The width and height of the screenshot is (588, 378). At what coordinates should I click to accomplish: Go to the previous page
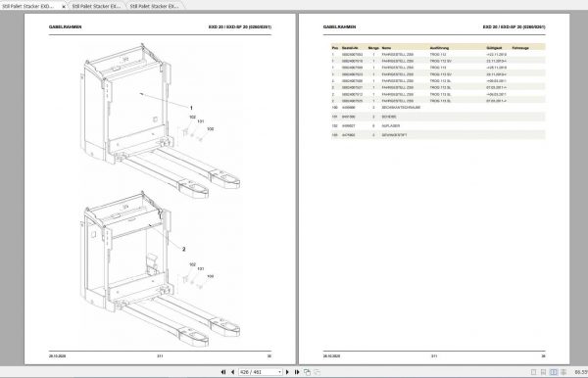pos(233,372)
